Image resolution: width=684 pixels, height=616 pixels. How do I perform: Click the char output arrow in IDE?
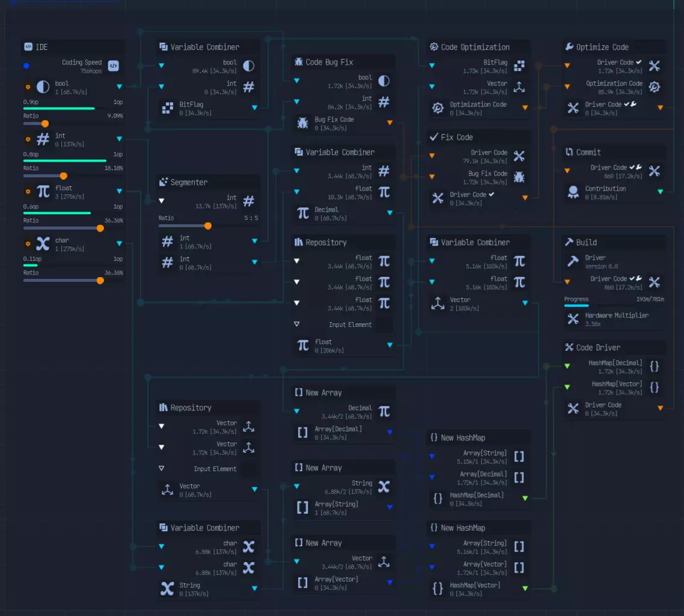[119, 244]
